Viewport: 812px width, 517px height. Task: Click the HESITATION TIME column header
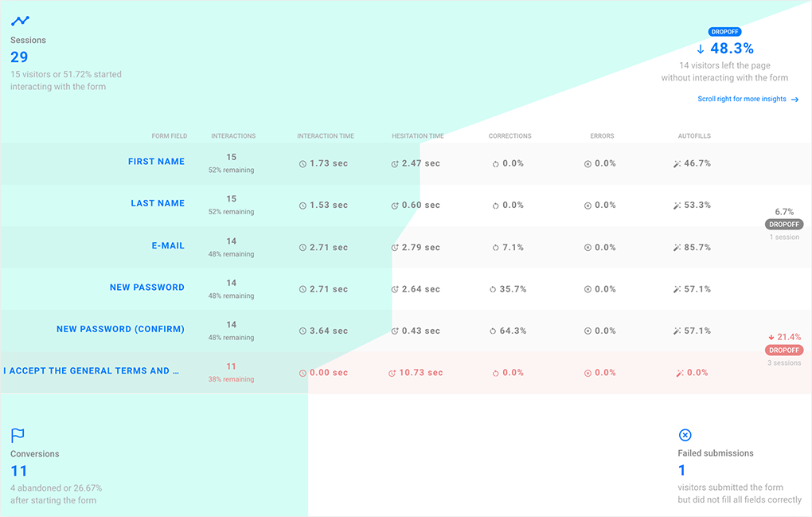[x=417, y=136]
